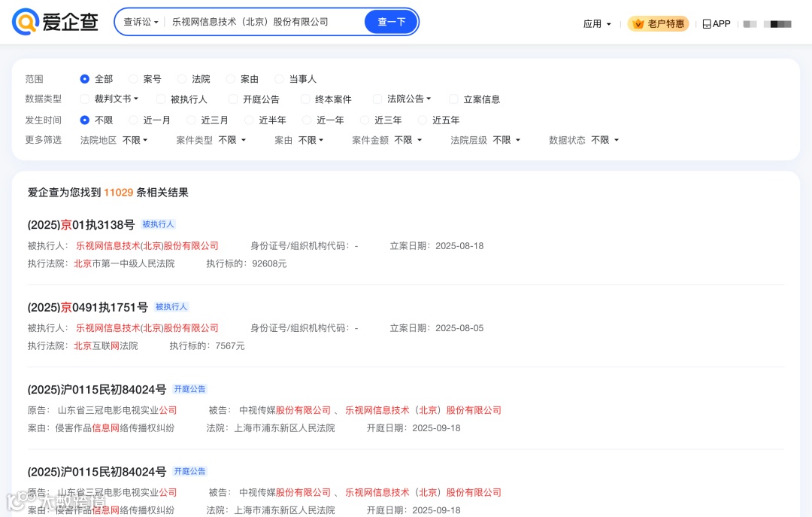Click 开庭公告 tag on first 沪0115 case
Screen dimensions: 812x517
(x=189, y=389)
